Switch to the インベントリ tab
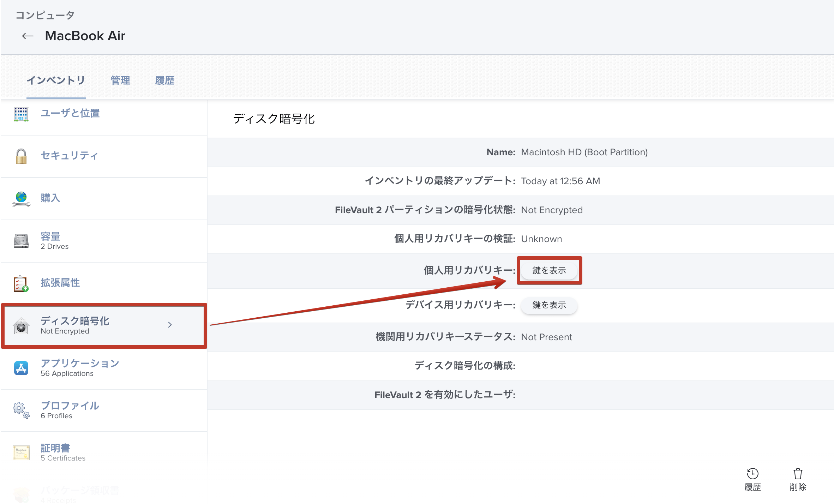The width and height of the screenshot is (834, 504). point(56,80)
